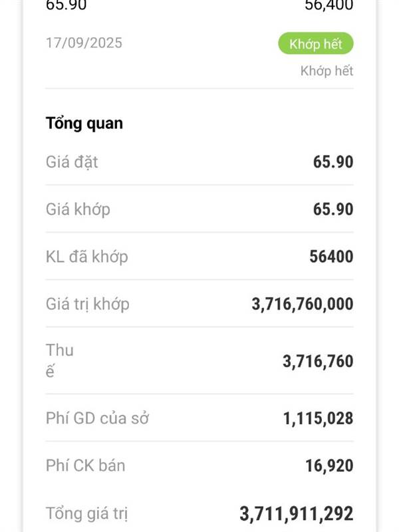Select the matched volume 56400

click(331, 257)
